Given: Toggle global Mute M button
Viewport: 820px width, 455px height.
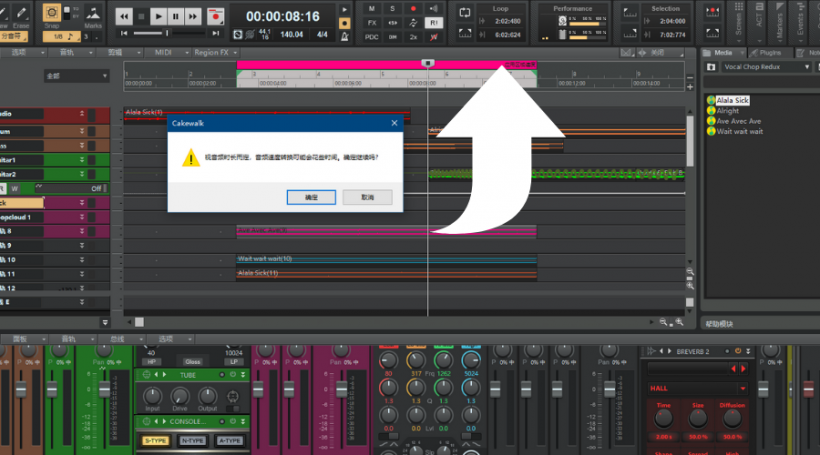Looking at the screenshot, I should tap(372, 9).
